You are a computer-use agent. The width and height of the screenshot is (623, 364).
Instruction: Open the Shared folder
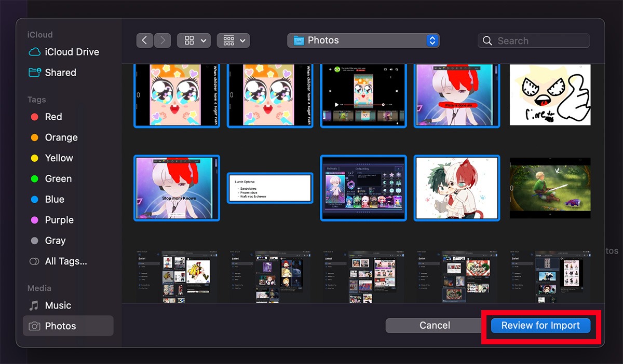pyautogui.click(x=60, y=73)
